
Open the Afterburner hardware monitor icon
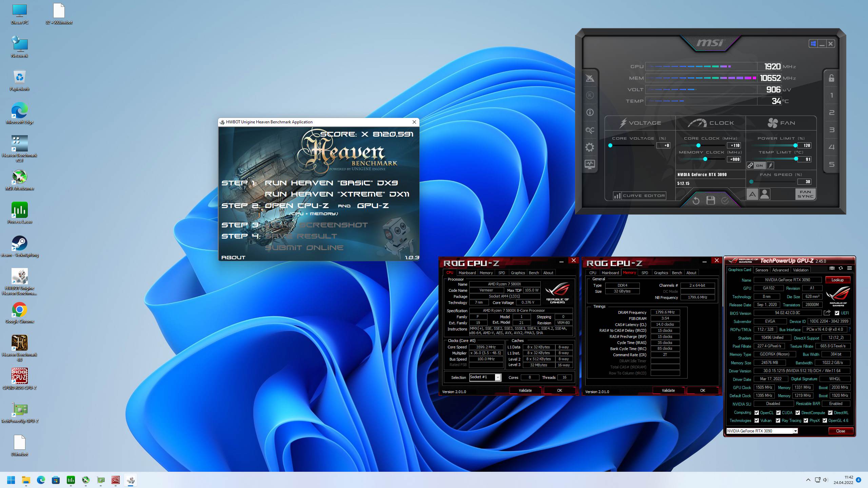coord(590,164)
